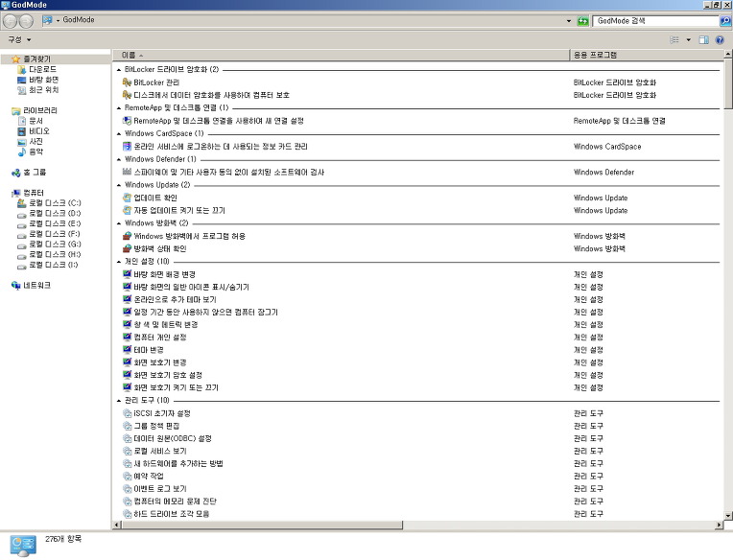733x560 pixels.
Task: Click the 업데이트 확인 icon
Action: (x=127, y=198)
